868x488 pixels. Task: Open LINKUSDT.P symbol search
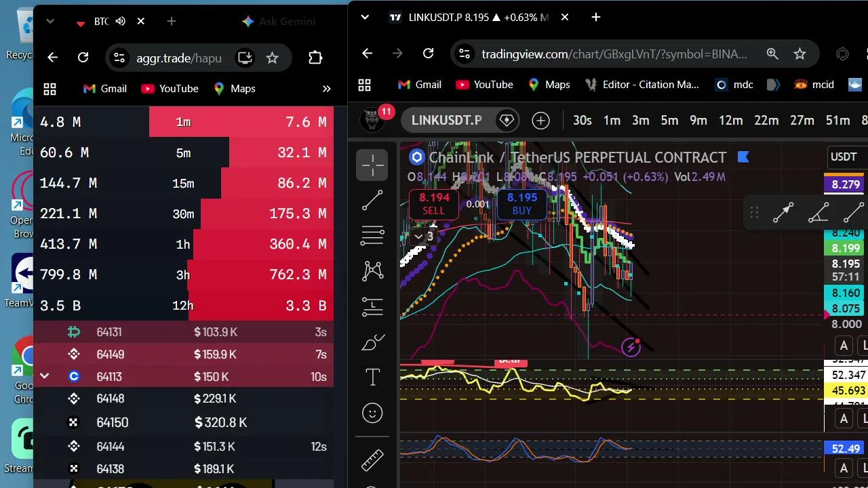pos(446,121)
